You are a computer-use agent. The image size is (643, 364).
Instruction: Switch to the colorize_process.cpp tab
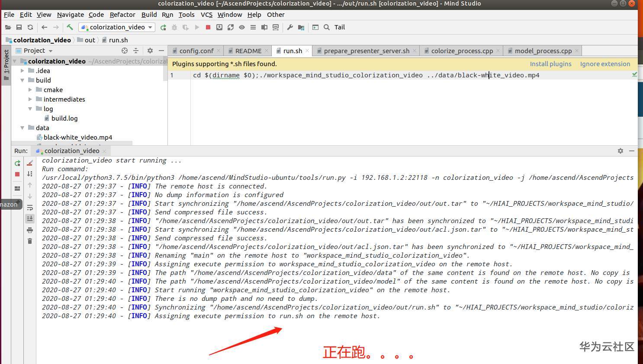[462, 51]
